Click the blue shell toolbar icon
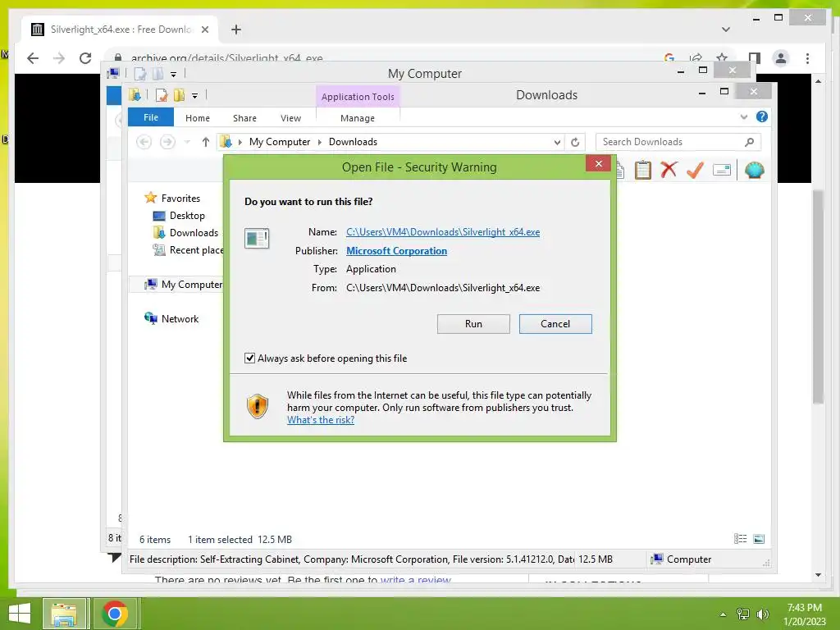Image resolution: width=840 pixels, height=630 pixels. pyautogui.click(x=754, y=171)
